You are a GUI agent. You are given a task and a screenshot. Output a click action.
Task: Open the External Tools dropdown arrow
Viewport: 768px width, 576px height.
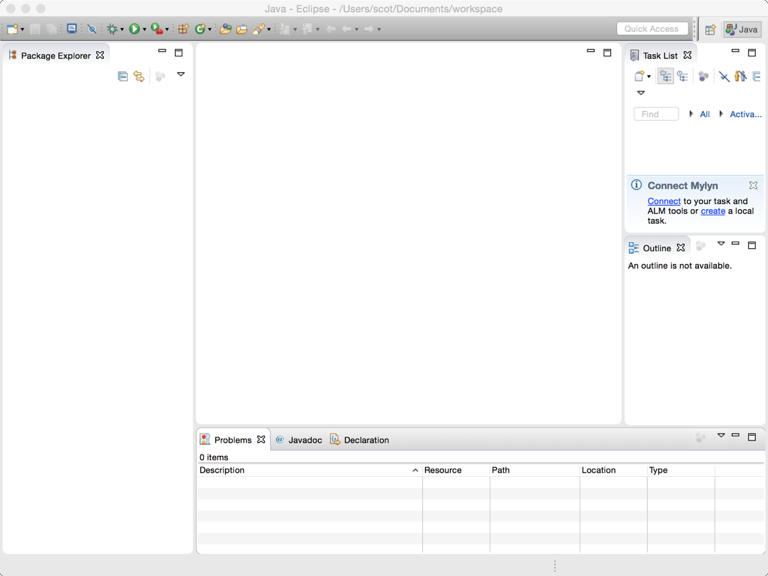[x=167, y=30]
